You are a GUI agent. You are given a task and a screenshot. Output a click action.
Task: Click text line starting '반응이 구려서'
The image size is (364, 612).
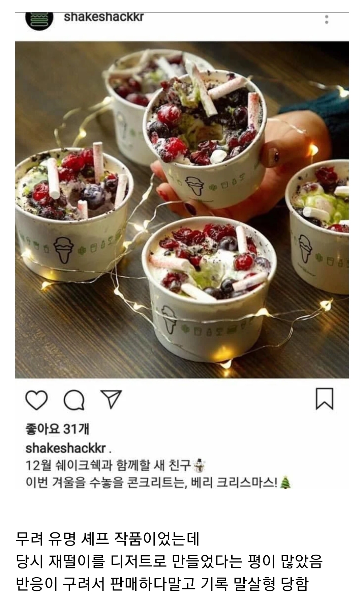click(162, 584)
